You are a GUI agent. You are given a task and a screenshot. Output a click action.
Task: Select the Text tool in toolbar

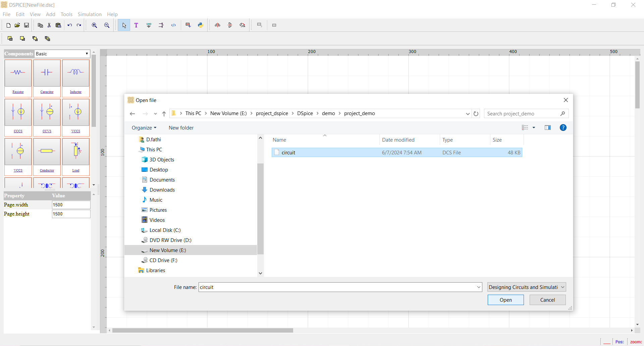click(136, 25)
